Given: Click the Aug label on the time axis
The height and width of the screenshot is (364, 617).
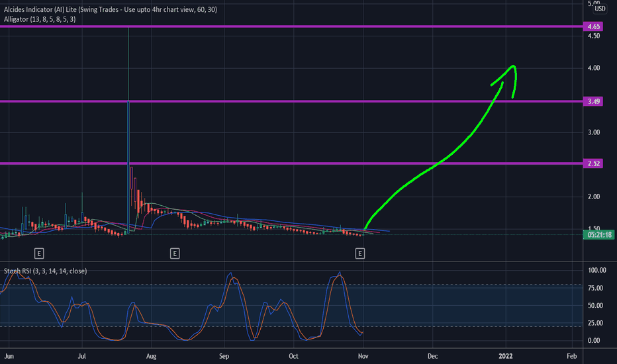Looking at the screenshot, I should 151,356.
